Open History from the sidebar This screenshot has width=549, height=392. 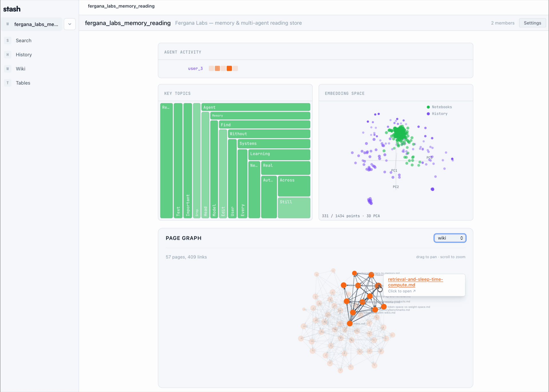[23, 55]
